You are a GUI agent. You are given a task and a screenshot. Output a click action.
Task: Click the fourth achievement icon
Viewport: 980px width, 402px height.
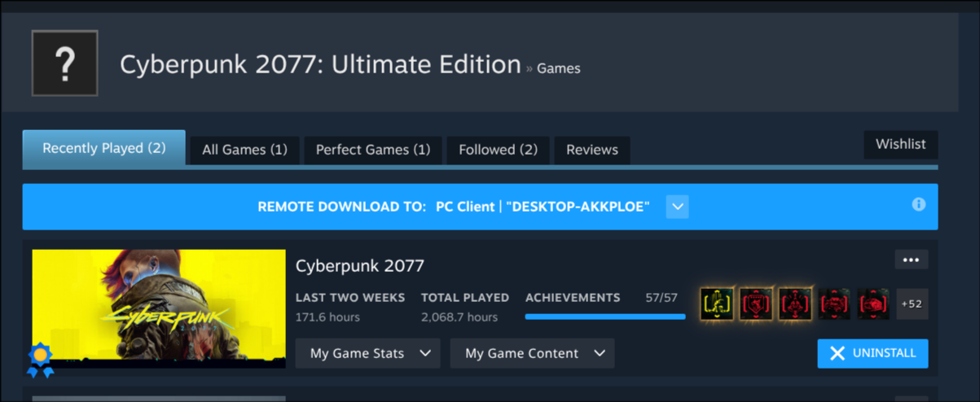point(834,304)
